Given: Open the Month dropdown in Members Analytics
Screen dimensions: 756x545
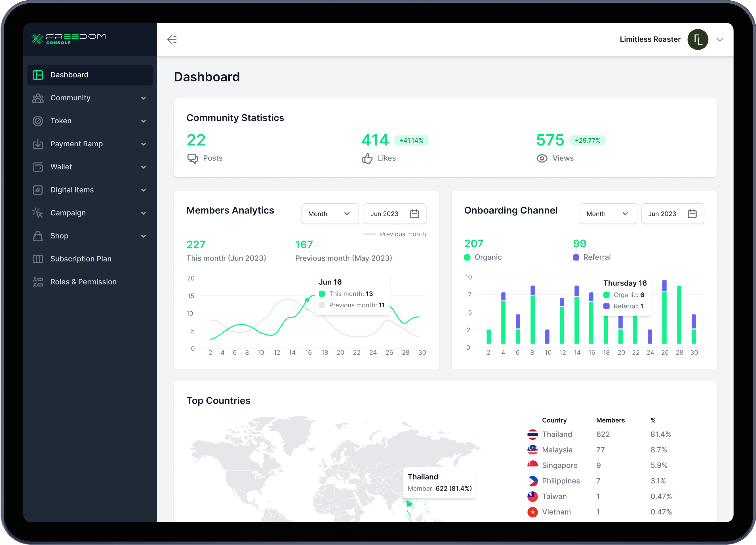Looking at the screenshot, I should pos(330,214).
